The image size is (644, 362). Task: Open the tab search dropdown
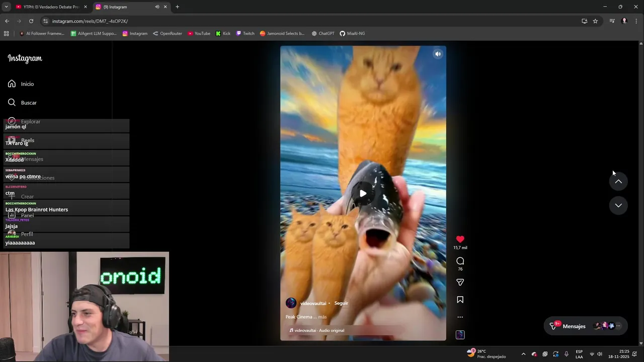point(6,7)
